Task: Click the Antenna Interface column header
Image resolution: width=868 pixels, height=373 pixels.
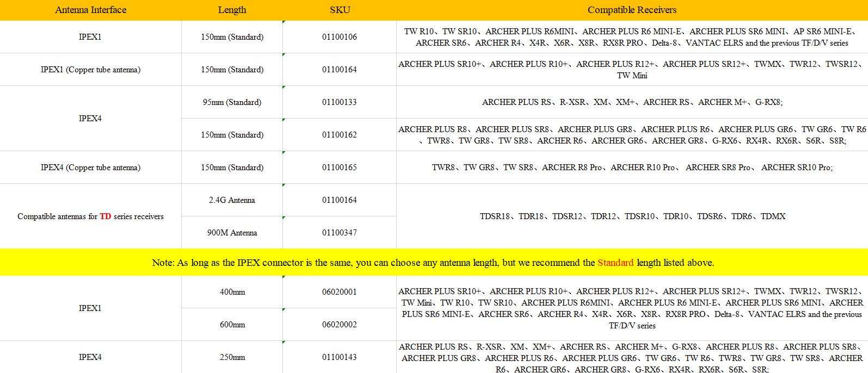Action: pyautogui.click(x=90, y=10)
